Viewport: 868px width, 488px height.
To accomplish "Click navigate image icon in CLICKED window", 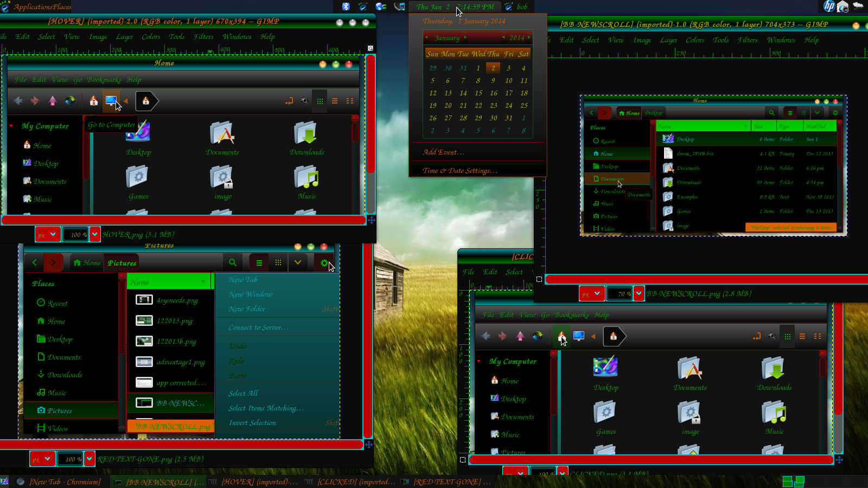I will 839,460.
